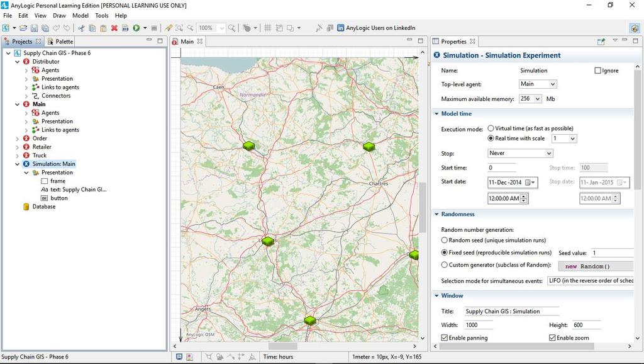Select the Database item in Projects tree
The image size is (644, 364).
point(43,207)
